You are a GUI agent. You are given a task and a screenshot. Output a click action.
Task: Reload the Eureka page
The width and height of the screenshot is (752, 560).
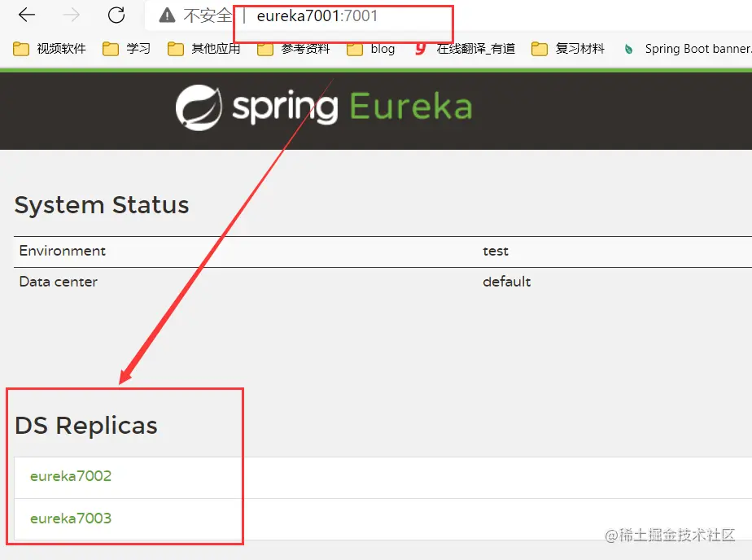[116, 15]
